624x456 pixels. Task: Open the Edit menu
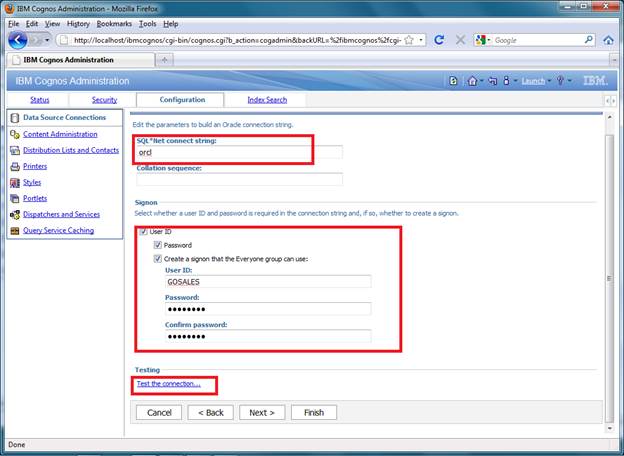[x=32, y=24]
